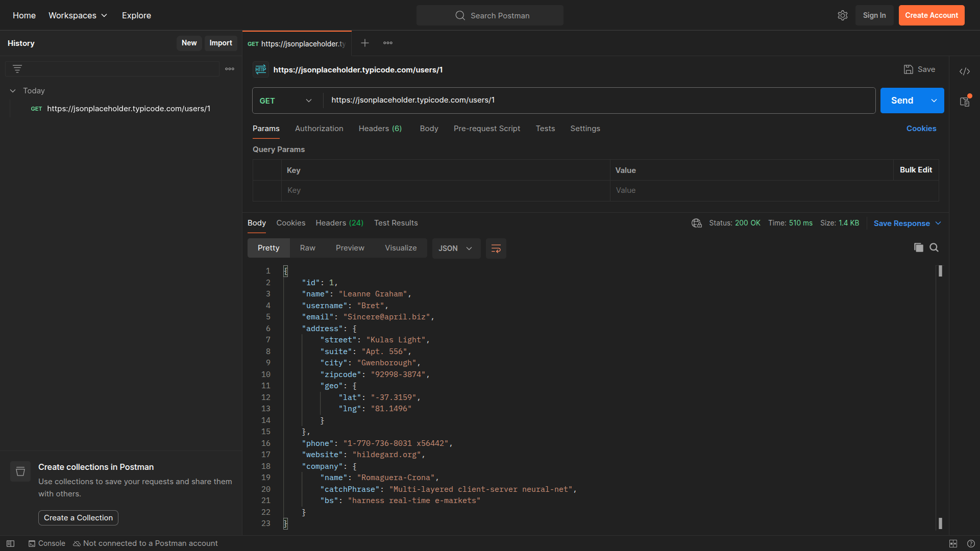Switch to the Authorization tab

[x=319, y=129]
